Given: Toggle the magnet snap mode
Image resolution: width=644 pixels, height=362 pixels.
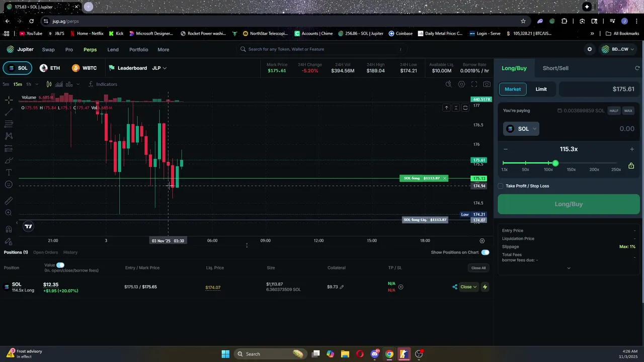Looking at the screenshot, I should [x=9, y=229].
